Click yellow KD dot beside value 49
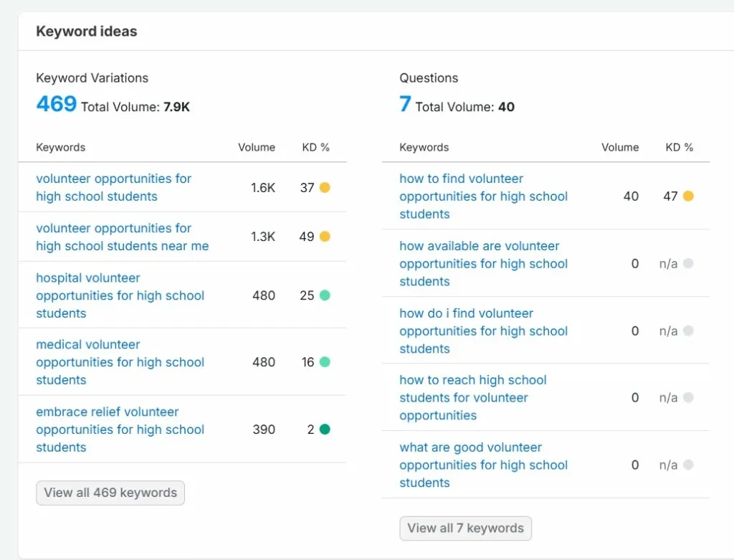This screenshot has width=734, height=560. [x=325, y=237]
